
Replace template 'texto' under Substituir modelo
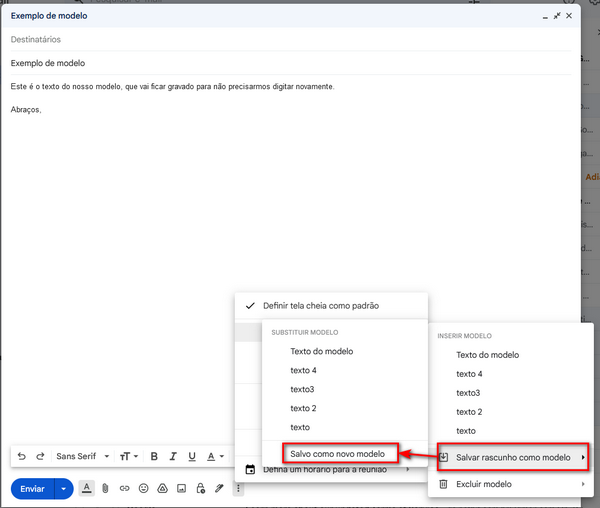(300, 427)
